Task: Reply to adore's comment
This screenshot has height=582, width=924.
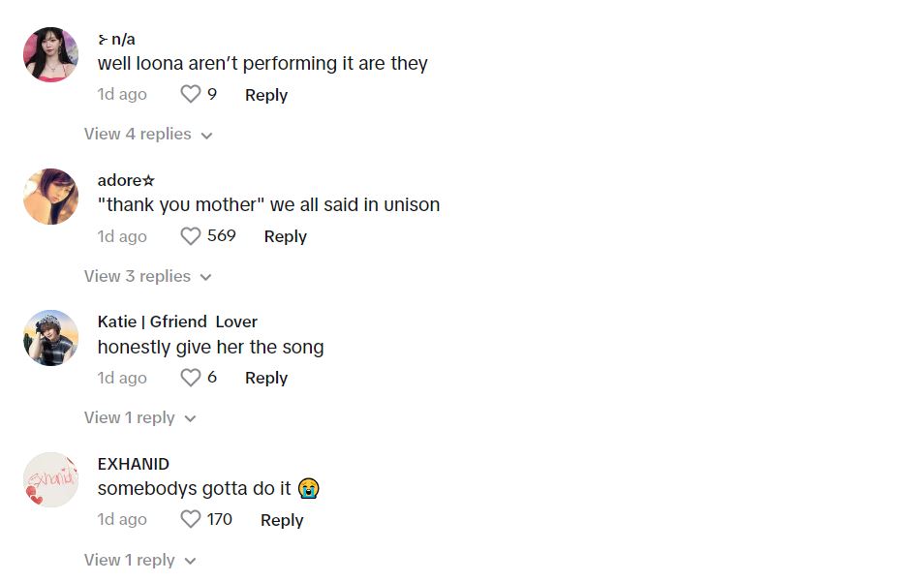Action: (285, 236)
